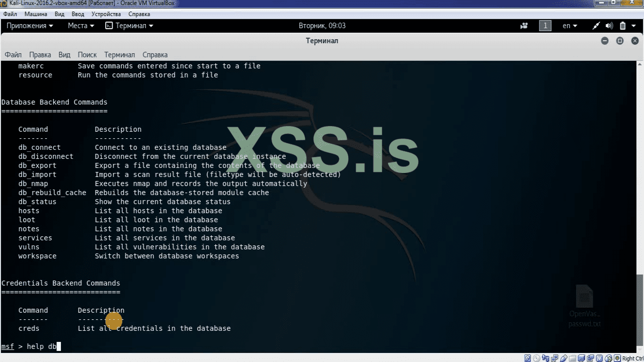Maximize the Терминал window
The height and width of the screenshot is (362, 644).
[620, 41]
